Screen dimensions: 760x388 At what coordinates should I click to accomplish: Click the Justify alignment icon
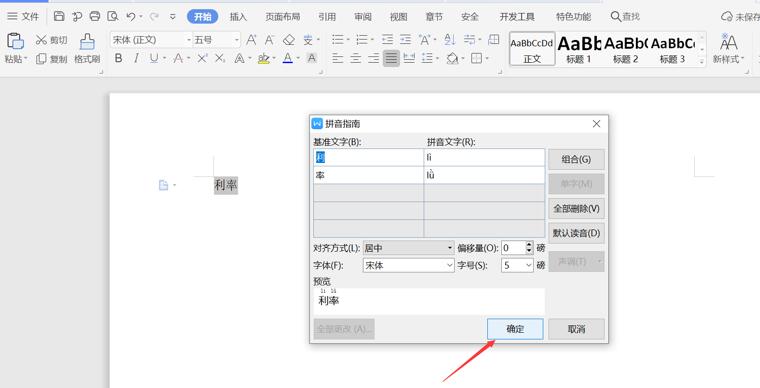tap(391, 59)
